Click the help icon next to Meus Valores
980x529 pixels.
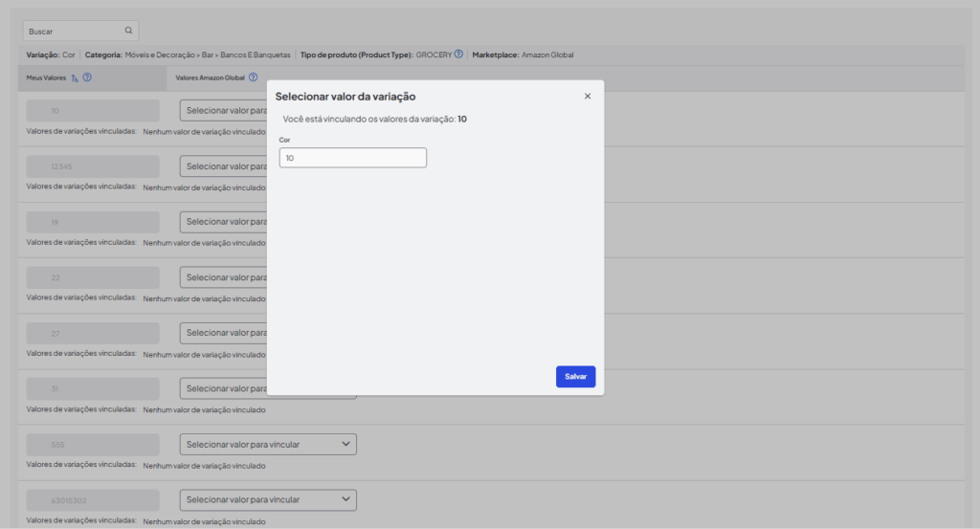[x=87, y=77]
